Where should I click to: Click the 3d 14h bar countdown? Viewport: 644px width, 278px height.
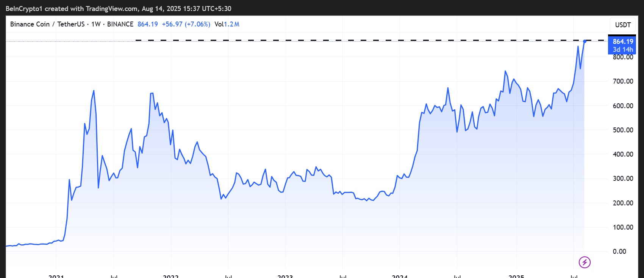coord(623,50)
